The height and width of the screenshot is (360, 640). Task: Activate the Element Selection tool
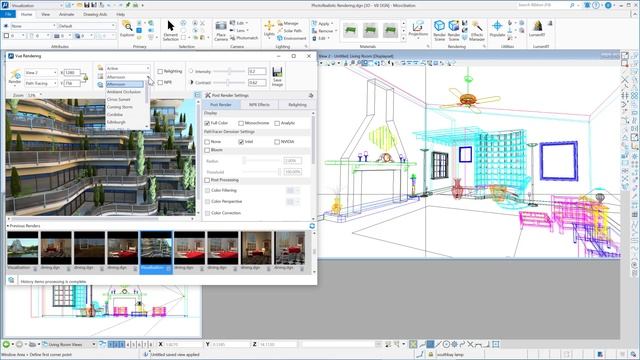pos(171,30)
